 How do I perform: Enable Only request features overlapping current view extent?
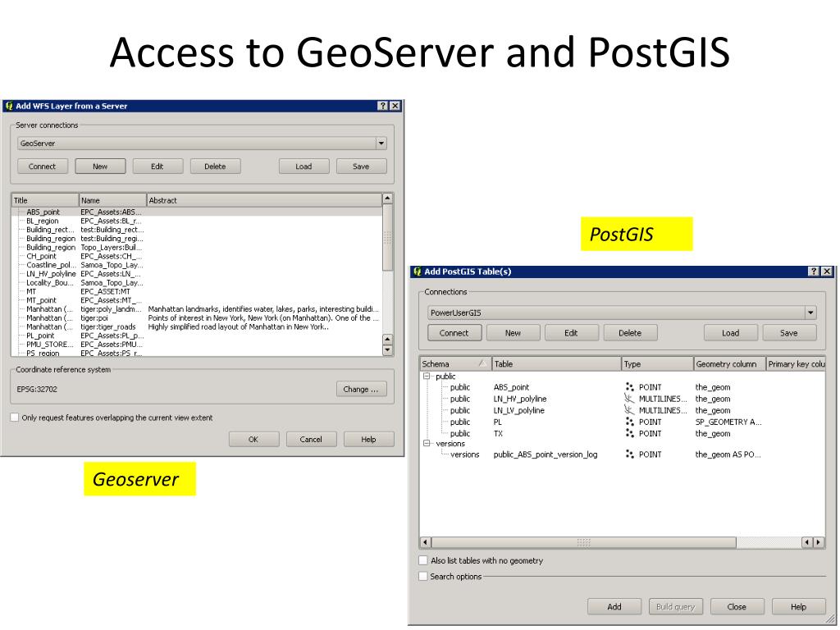(15, 418)
